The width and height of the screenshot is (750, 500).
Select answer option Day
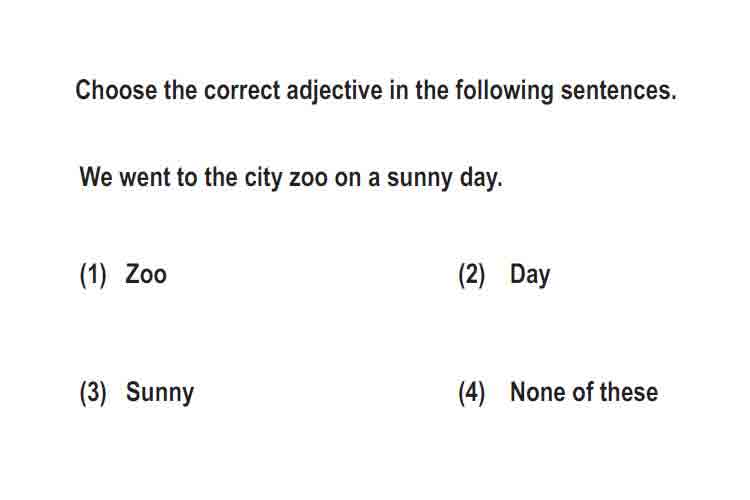(530, 276)
